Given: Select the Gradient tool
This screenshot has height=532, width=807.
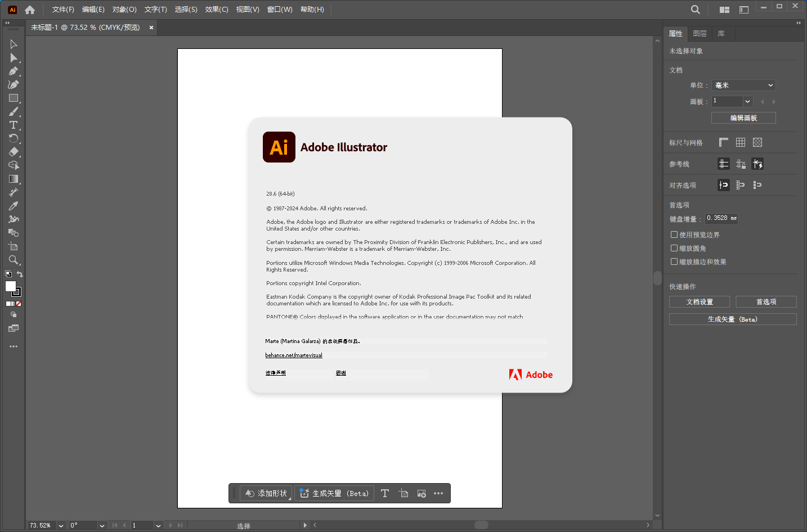Looking at the screenshot, I should coord(14,179).
